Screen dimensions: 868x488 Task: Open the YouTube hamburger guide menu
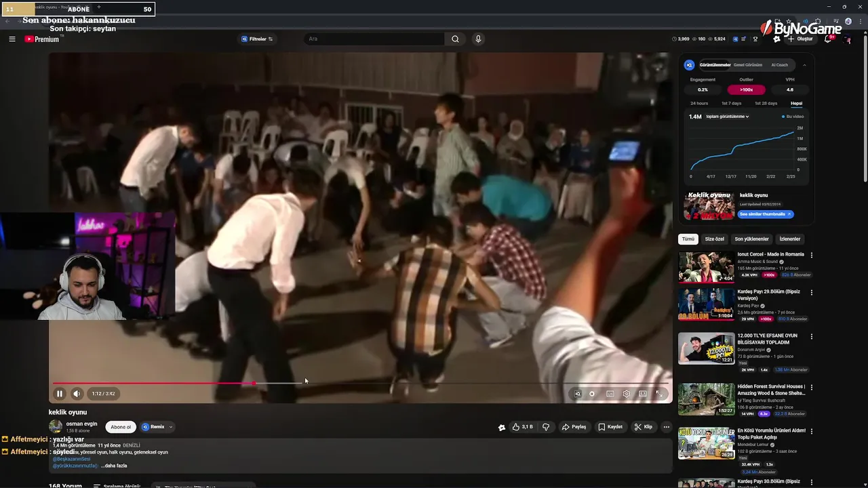click(12, 39)
